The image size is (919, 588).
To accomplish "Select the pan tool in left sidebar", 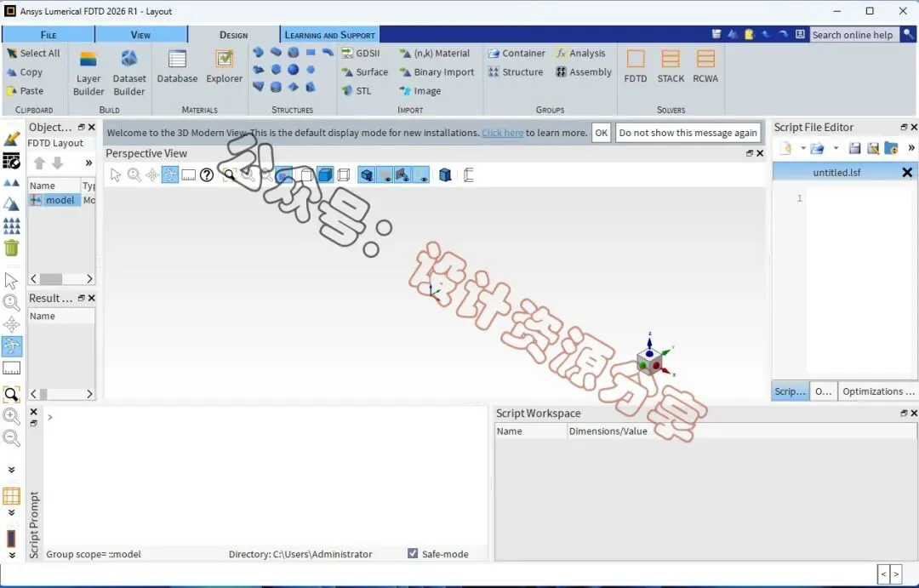I will 12,324.
